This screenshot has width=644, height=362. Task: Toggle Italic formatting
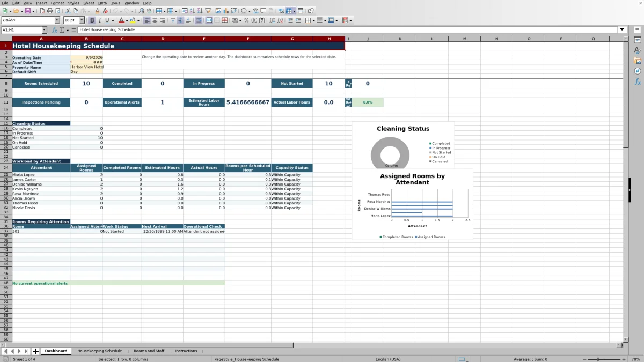[100, 20]
